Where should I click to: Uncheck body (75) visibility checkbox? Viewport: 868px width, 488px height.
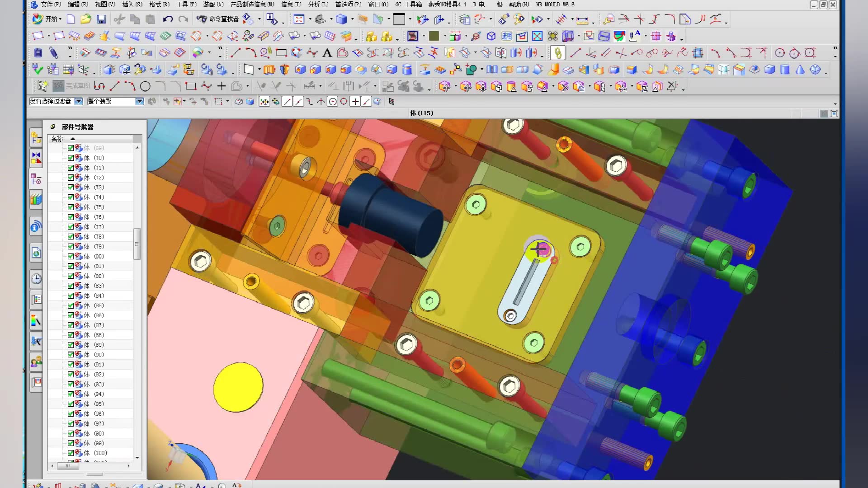(71, 207)
